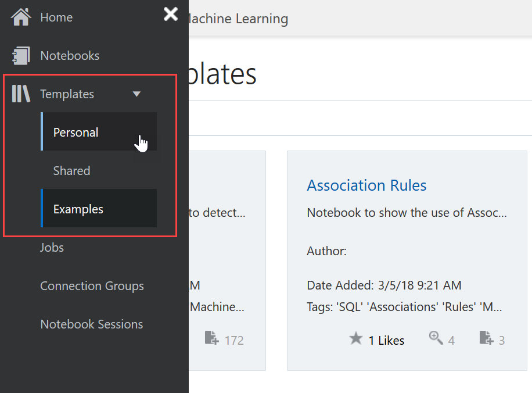The width and height of the screenshot is (532, 393).
Task: Open Personal templates
Action: [x=76, y=133]
